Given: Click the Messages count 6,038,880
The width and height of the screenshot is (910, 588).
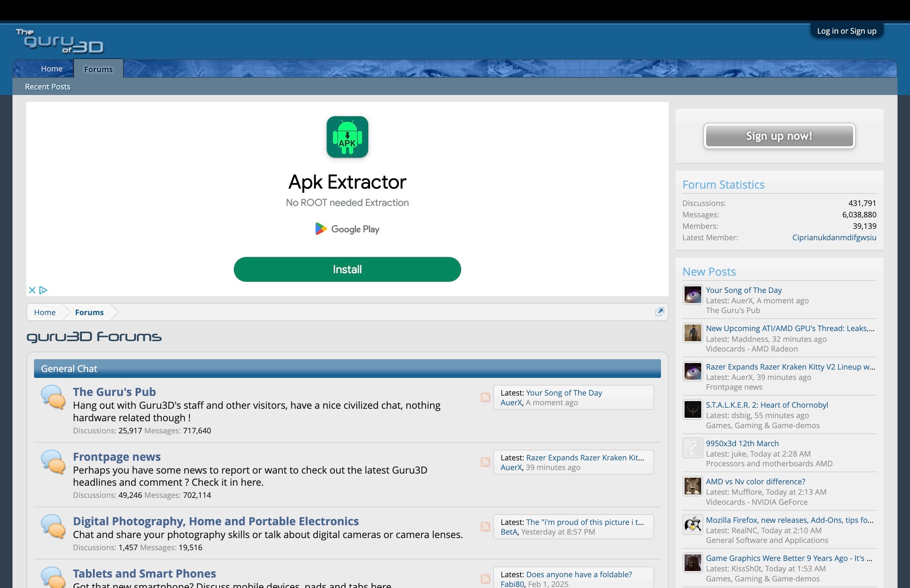Looking at the screenshot, I should tap(859, 215).
